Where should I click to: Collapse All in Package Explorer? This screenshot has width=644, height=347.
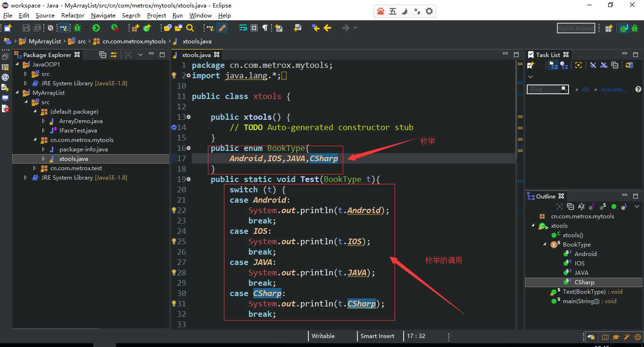pos(103,55)
